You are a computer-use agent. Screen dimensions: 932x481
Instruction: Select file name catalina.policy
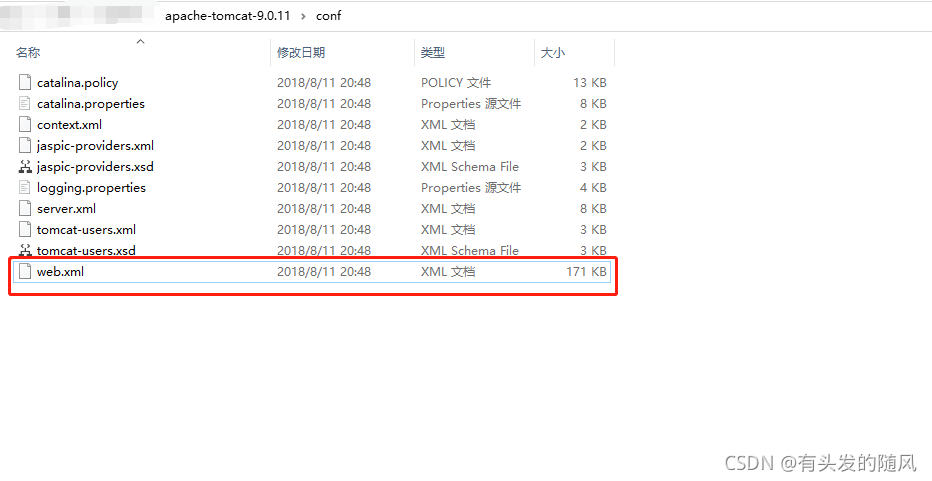77,83
